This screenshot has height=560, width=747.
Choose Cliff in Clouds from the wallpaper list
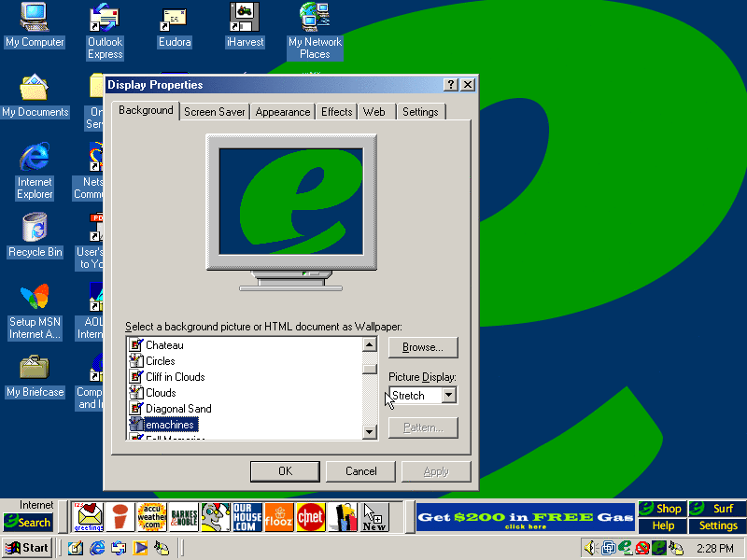click(x=175, y=377)
